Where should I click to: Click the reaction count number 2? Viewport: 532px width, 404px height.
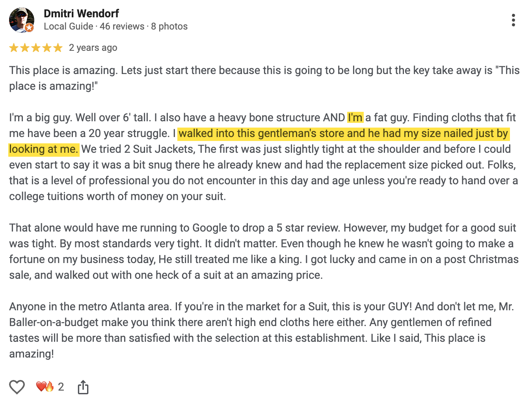(x=61, y=387)
